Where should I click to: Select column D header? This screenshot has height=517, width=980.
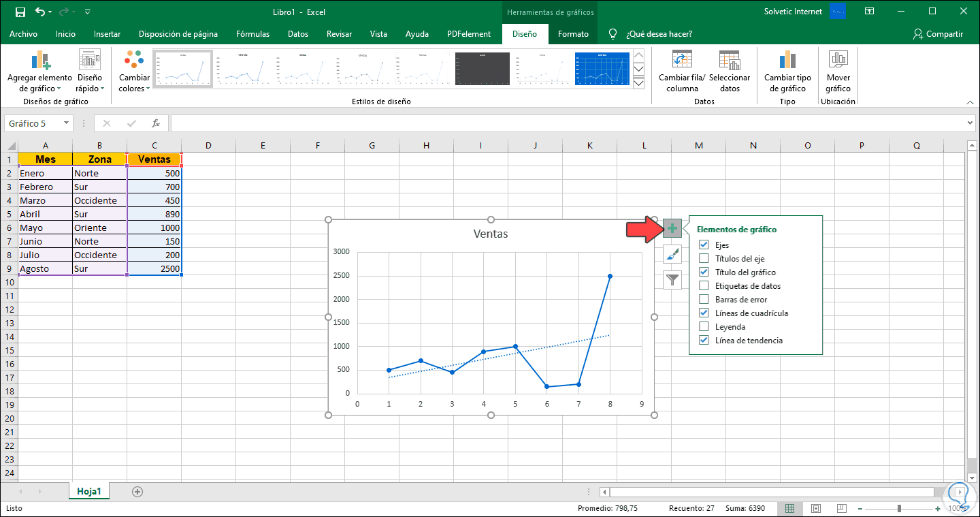208,145
